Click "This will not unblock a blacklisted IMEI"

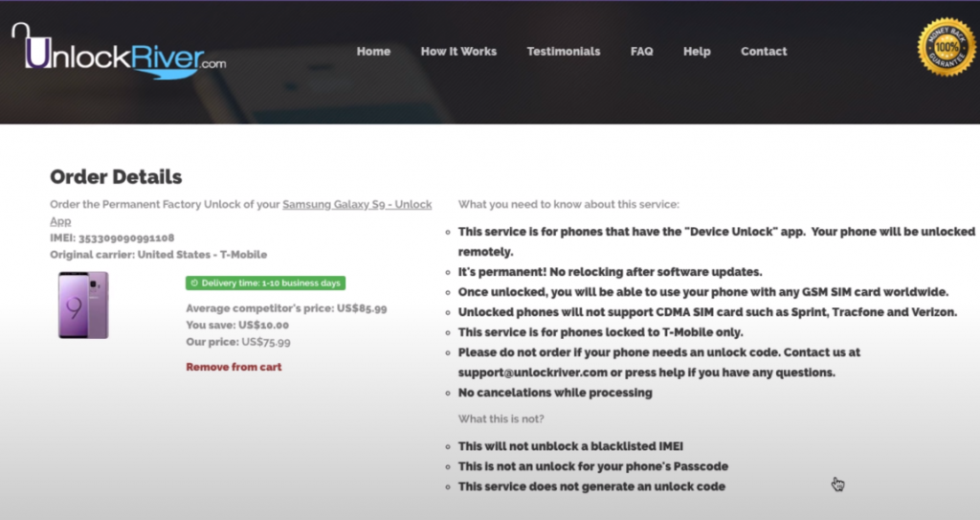pos(570,446)
